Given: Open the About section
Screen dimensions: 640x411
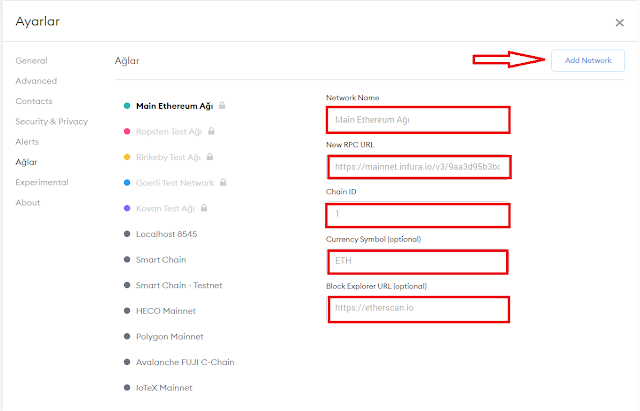Looking at the screenshot, I should [28, 203].
